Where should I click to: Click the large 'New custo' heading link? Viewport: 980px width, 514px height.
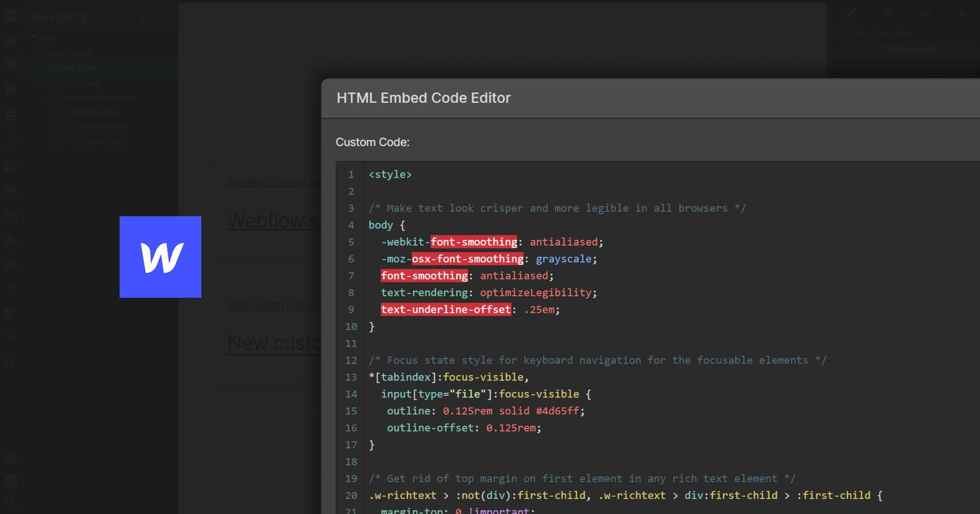click(x=274, y=343)
